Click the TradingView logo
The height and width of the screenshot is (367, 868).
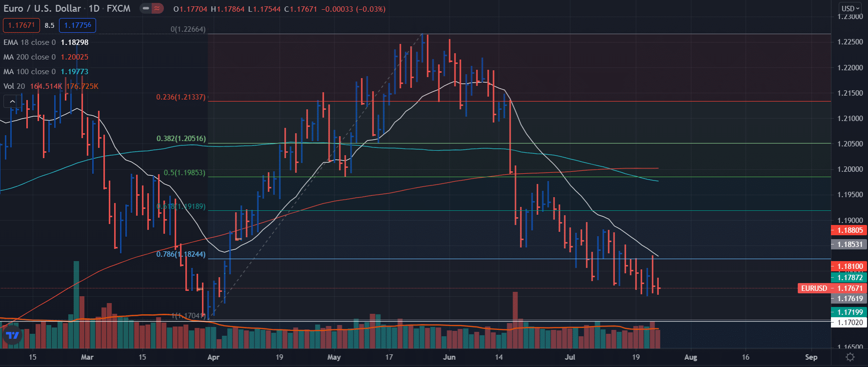(12, 335)
